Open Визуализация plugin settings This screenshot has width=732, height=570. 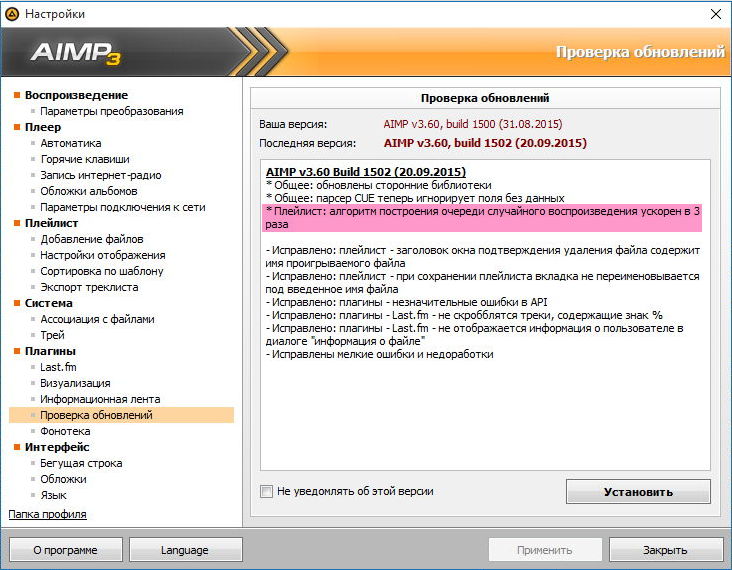pyautogui.click(x=75, y=383)
